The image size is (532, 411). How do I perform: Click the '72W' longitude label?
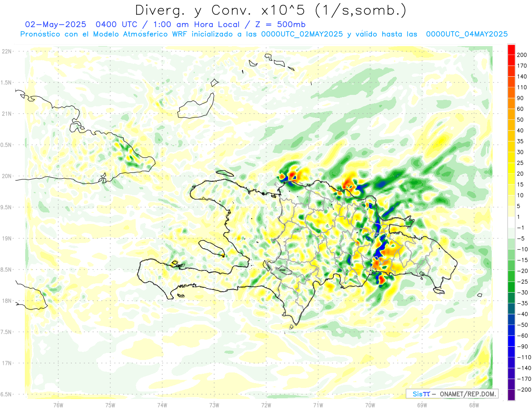coord(266,405)
